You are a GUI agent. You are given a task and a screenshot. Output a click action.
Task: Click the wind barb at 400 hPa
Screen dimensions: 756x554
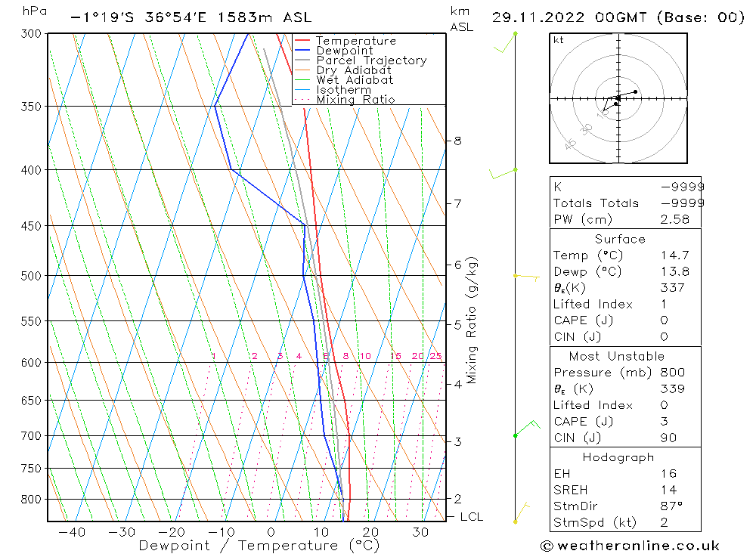(x=503, y=174)
